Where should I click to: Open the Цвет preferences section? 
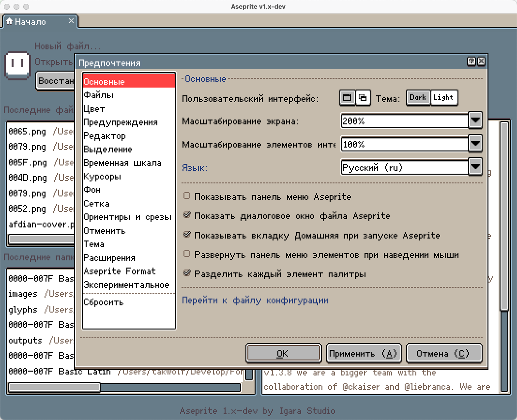pos(129,108)
